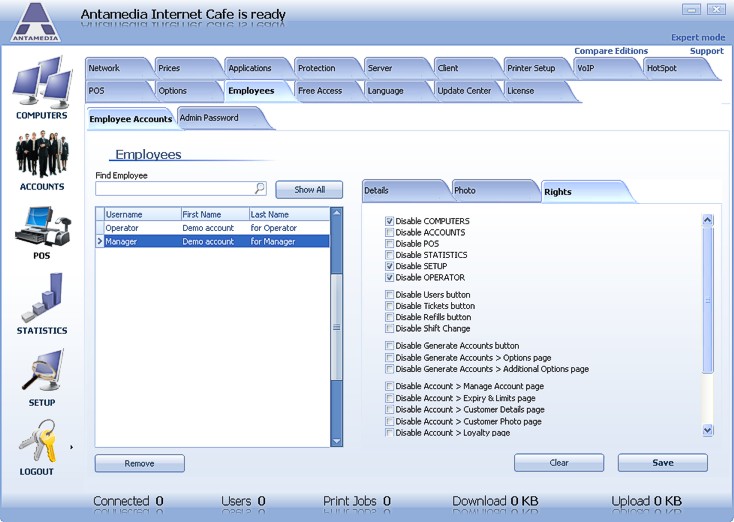Screen dimensions: 734x522
Task: Click employee list scrollbar down arrow
Action: (336, 441)
